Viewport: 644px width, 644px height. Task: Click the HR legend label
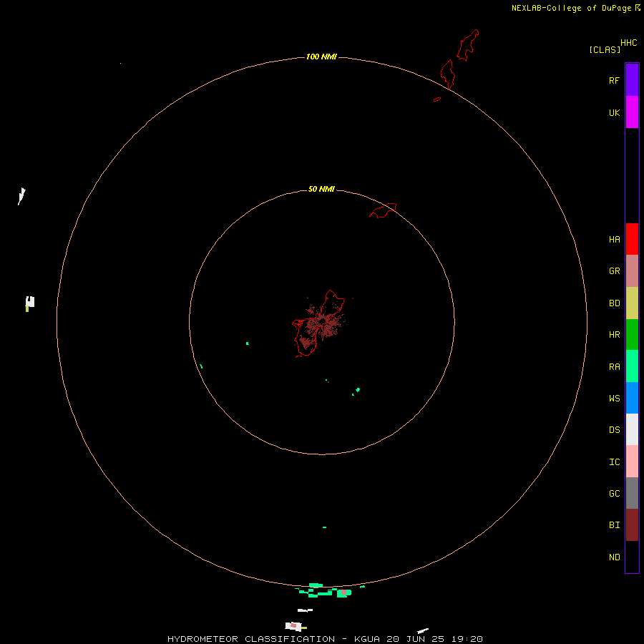point(614,335)
